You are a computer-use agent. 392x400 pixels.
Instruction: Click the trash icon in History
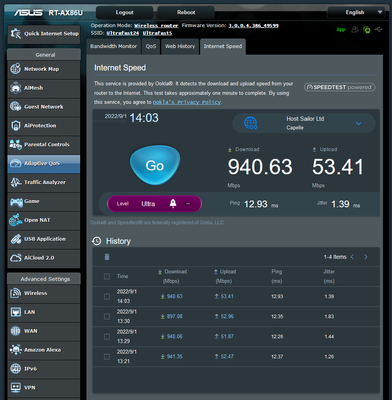pyautogui.click(x=107, y=257)
